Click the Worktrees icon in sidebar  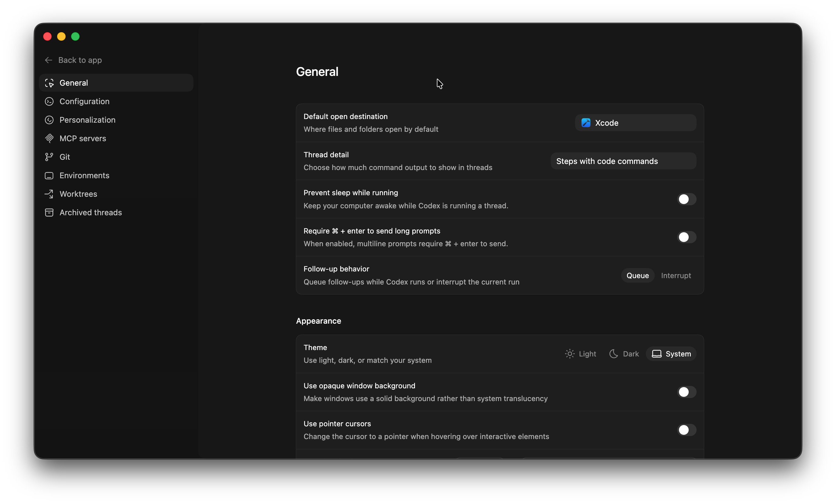49,194
